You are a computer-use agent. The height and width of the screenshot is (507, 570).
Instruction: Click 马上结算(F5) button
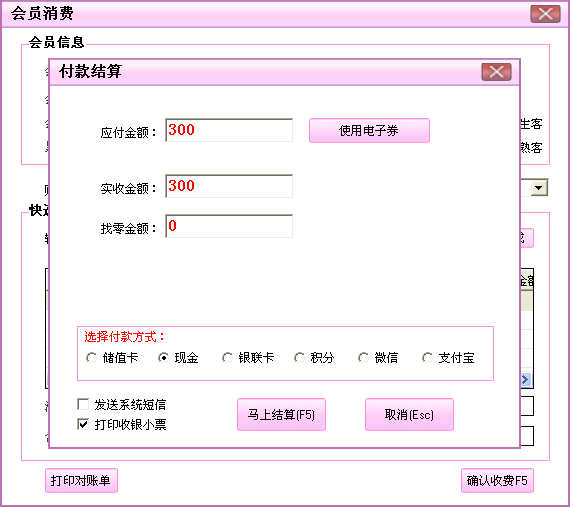click(281, 415)
